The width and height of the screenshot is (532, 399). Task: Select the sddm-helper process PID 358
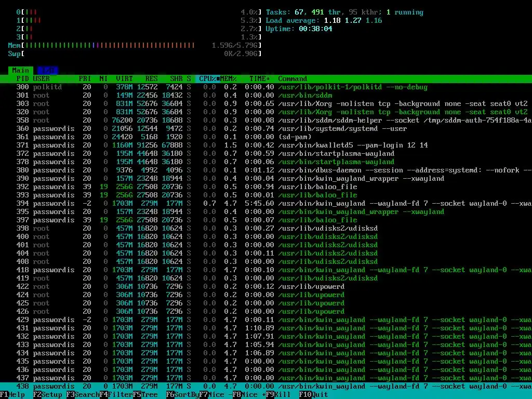(x=266, y=121)
